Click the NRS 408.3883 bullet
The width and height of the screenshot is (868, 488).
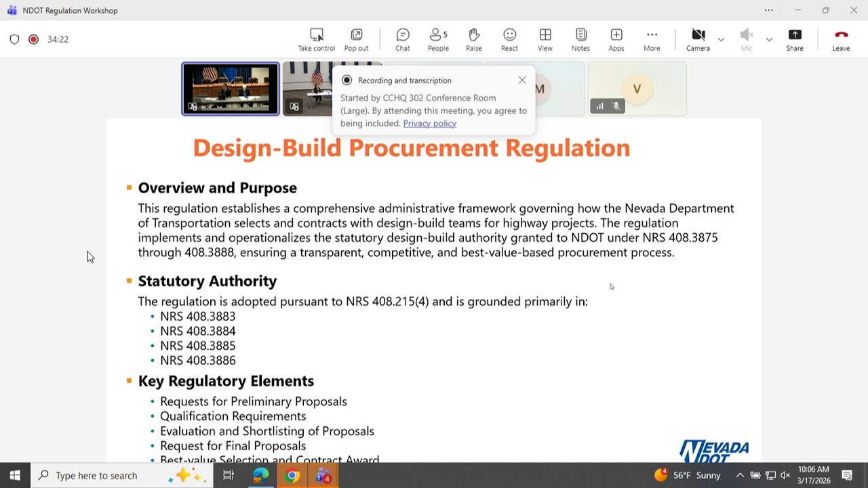coord(197,317)
